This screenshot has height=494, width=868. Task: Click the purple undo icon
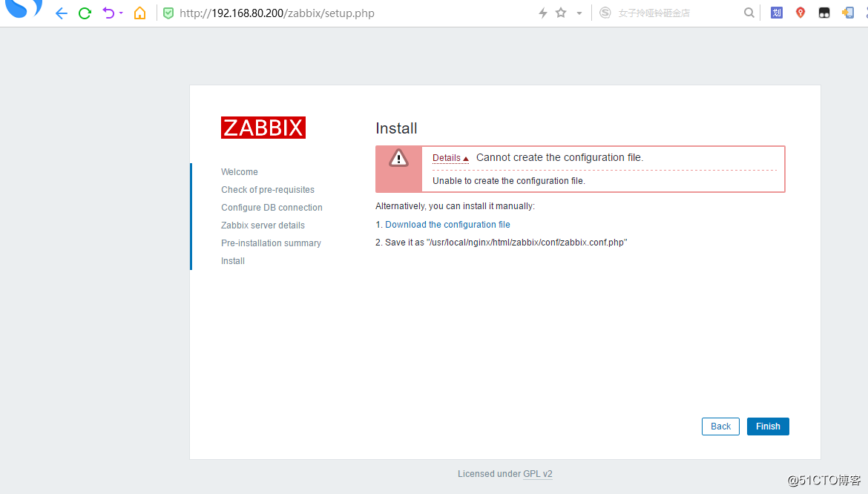click(108, 13)
